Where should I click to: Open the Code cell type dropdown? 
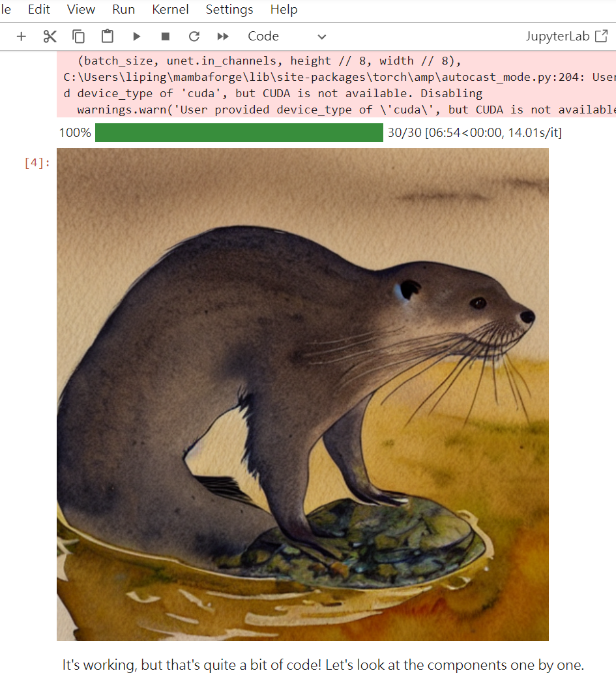pyautogui.click(x=287, y=37)
